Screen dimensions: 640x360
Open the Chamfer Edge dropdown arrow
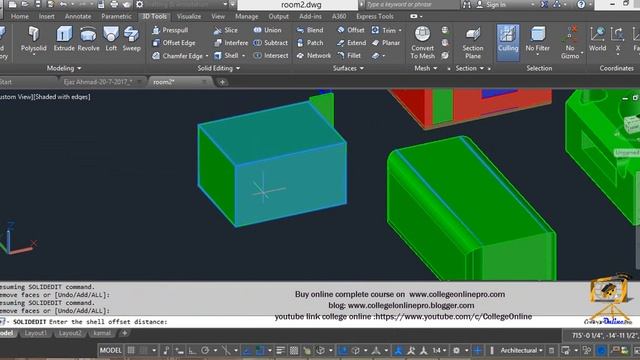pyautogui.click(x=207, y=56)
